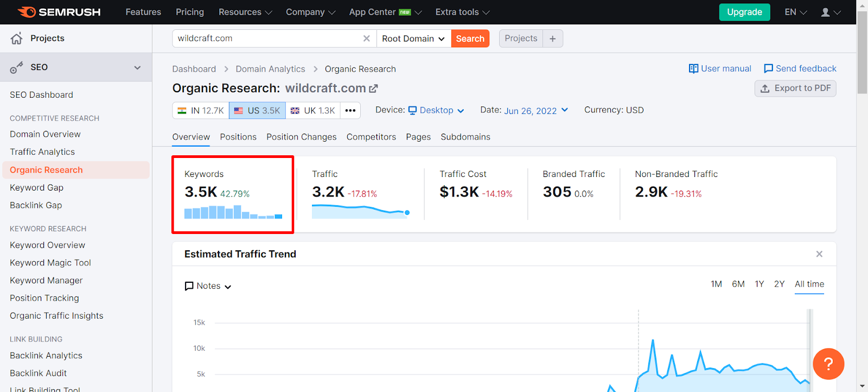Switch to the Position Changes tab

[x=302, y=137]
